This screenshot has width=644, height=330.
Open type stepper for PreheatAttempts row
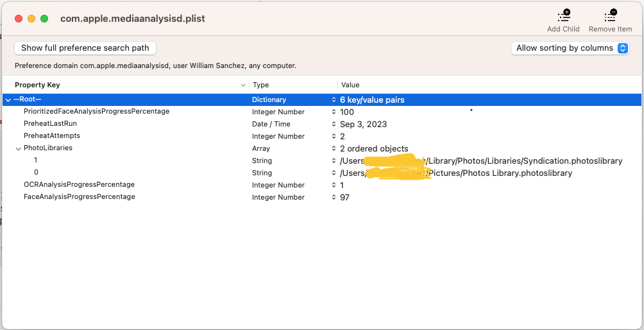334,136
